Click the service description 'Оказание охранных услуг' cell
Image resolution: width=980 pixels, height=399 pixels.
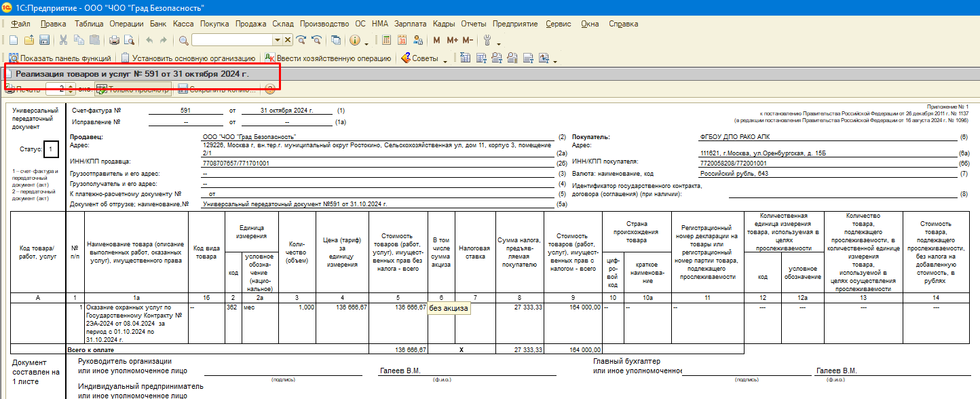(135, 323)
